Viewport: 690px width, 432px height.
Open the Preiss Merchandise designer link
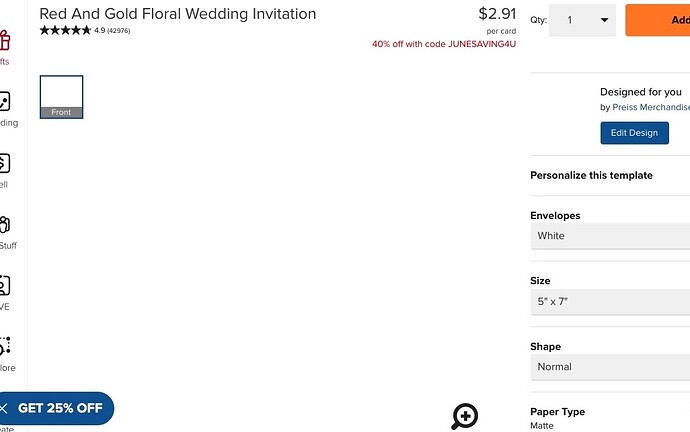coord(651,107)
